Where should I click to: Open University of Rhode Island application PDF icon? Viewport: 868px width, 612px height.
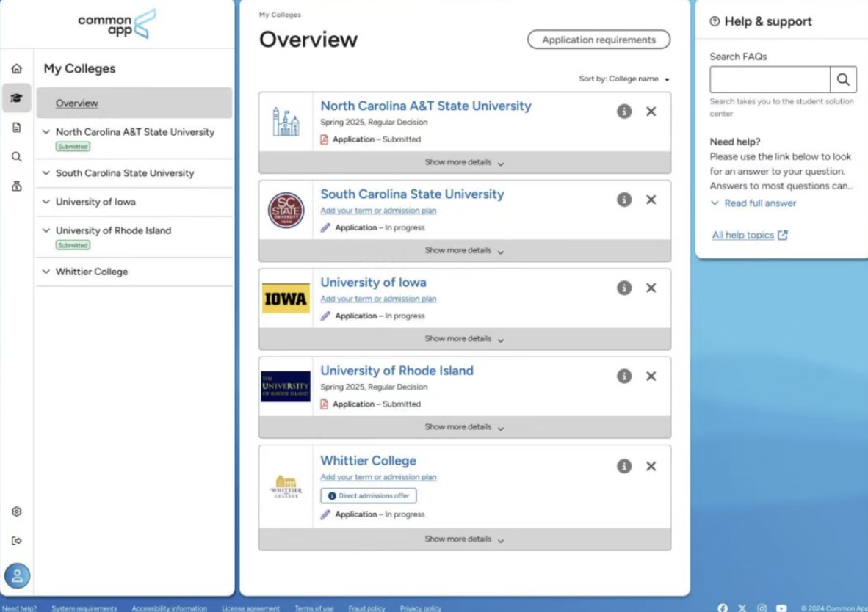pyautogui.click(x=325, y=404)
